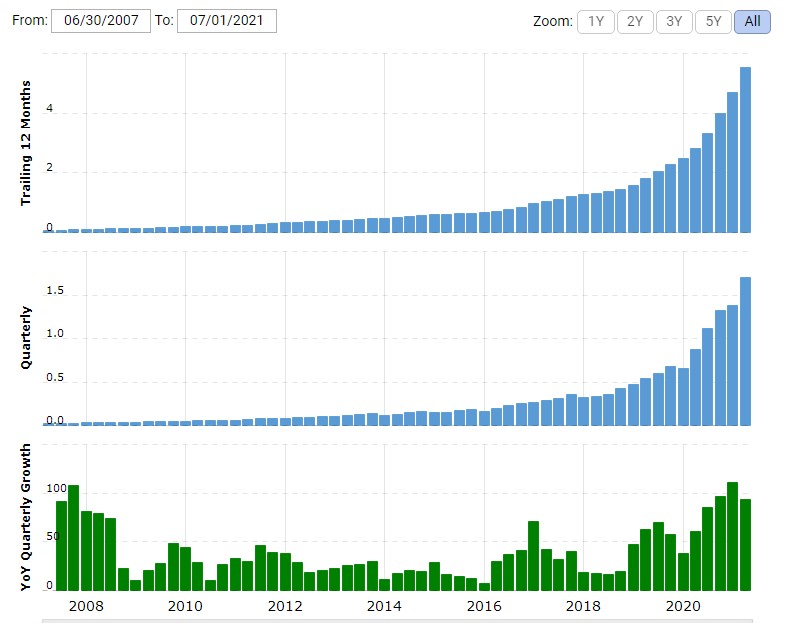This screenshot has height=623, width=786.
Task: Click the 1.5 tick label on Quarterly axis
Action: pyautogui.click(x=55, y=291)
